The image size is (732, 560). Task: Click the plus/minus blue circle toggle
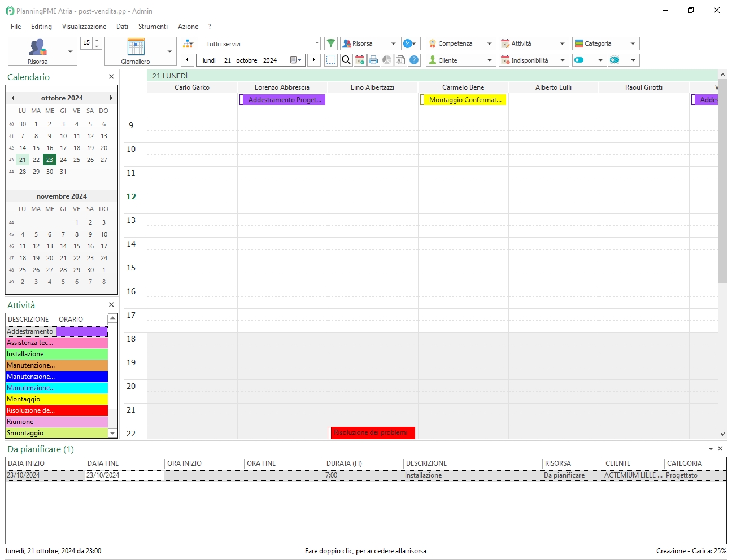pos(408,43)
